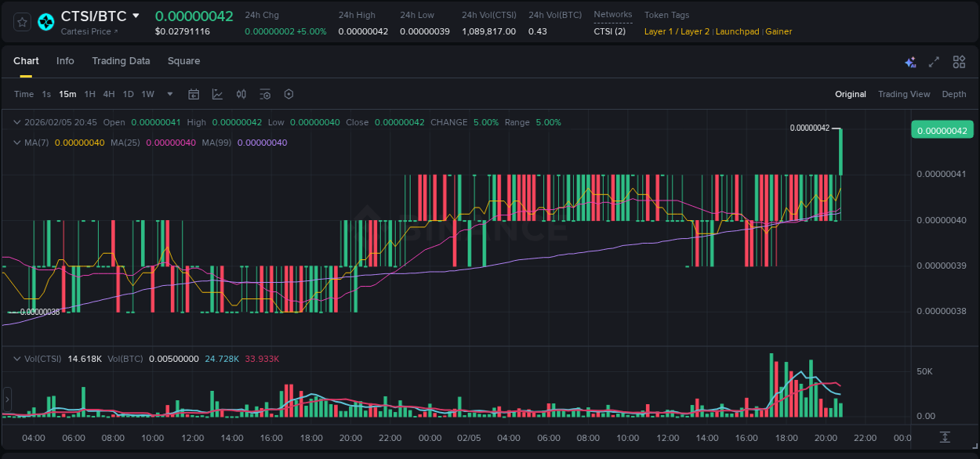
Task: Open the AI analysis assistant
Action: coord(909,61)
